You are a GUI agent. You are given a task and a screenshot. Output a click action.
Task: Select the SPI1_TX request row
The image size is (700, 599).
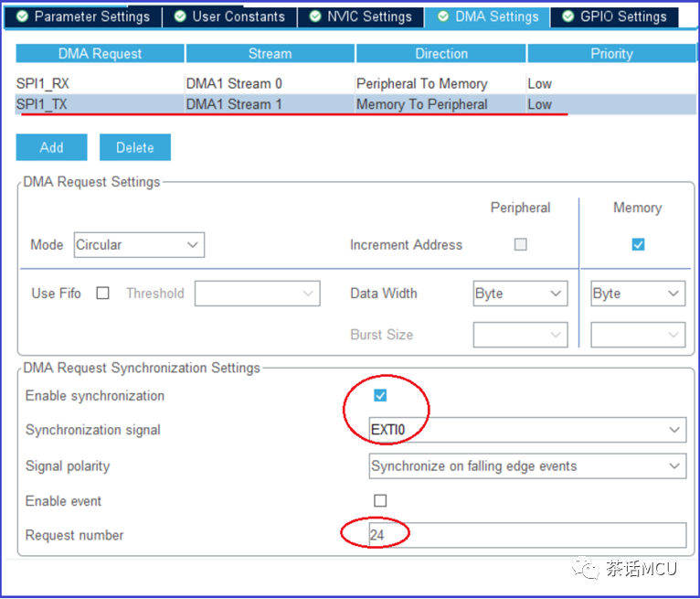355,104
